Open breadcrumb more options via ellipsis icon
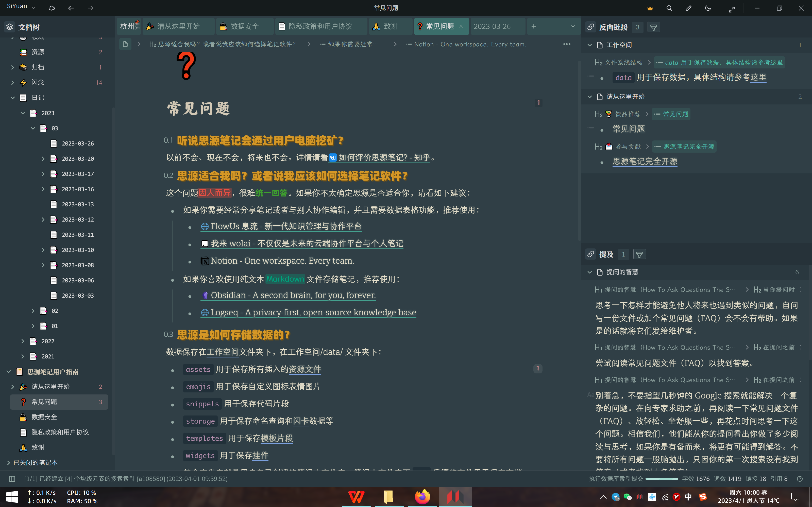 (567, 44)
